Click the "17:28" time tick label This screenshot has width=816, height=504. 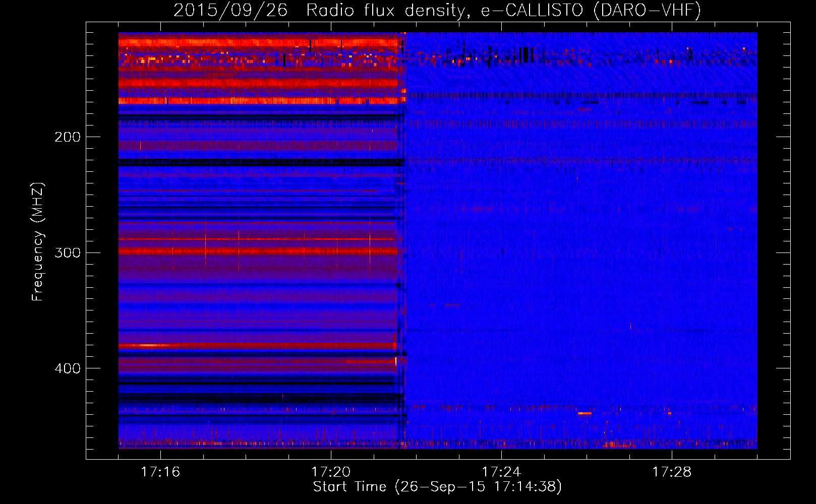point(672,472)
